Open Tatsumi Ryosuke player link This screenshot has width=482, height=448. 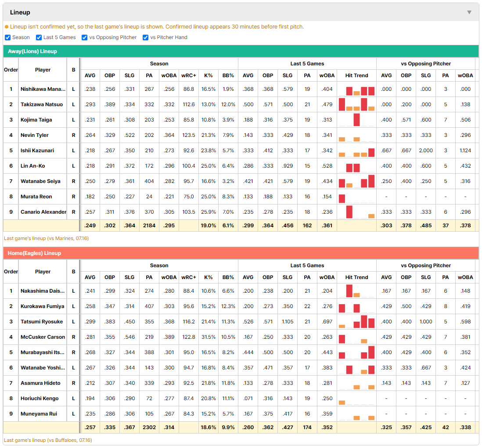[x=42, y=322]
